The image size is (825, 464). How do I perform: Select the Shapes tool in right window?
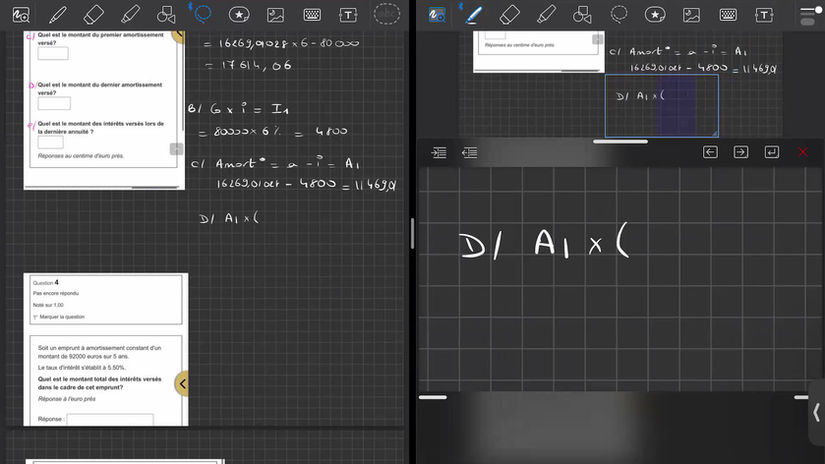pyautogui.click(x=582, y=15)
